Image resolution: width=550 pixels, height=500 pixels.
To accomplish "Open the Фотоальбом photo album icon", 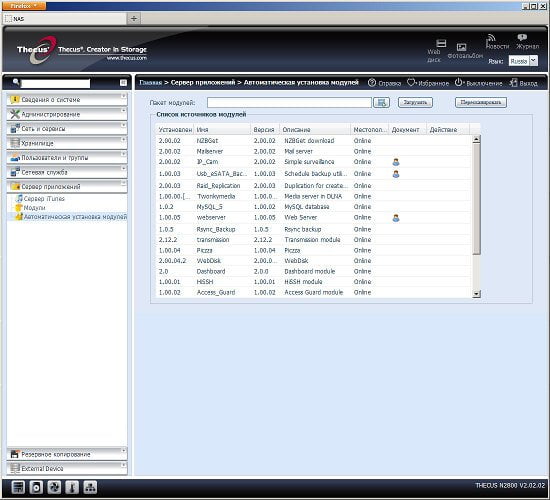I will (x=461, y=47).
